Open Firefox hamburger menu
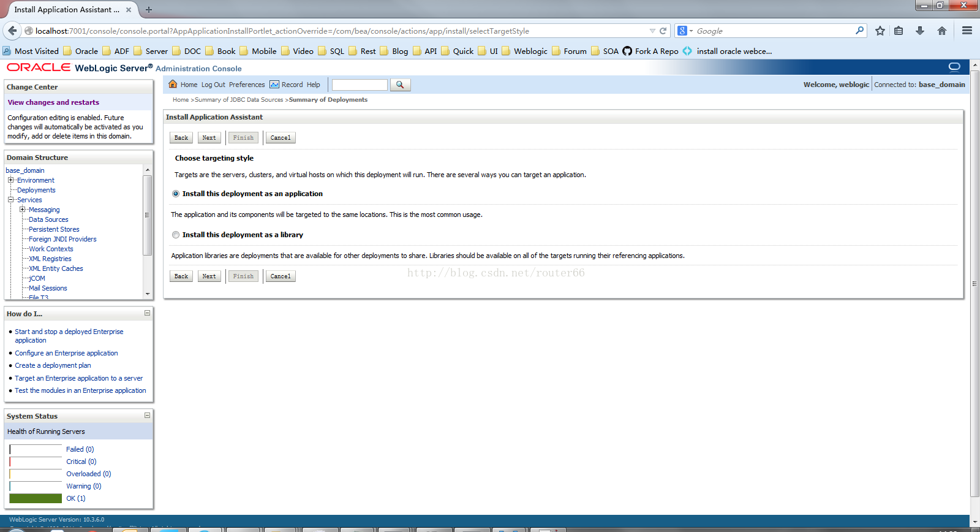 pos(967,31)
